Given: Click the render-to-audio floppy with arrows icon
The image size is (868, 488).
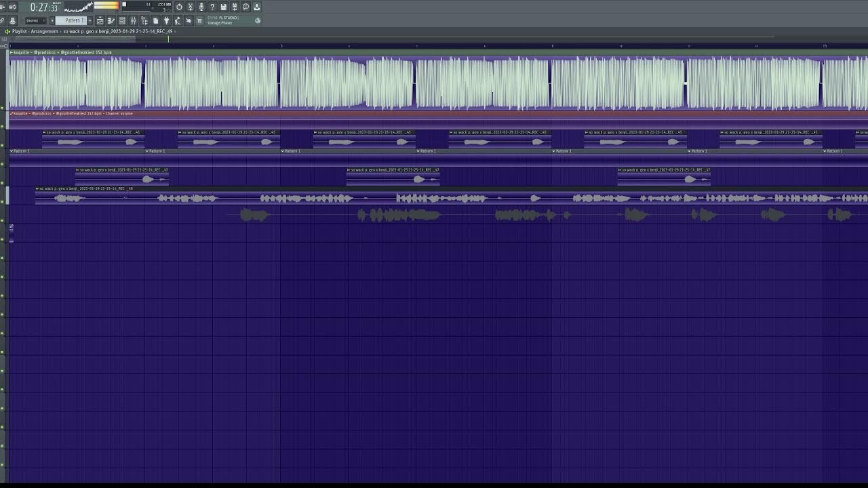Looking at the screenshot, I should (235, 7).
